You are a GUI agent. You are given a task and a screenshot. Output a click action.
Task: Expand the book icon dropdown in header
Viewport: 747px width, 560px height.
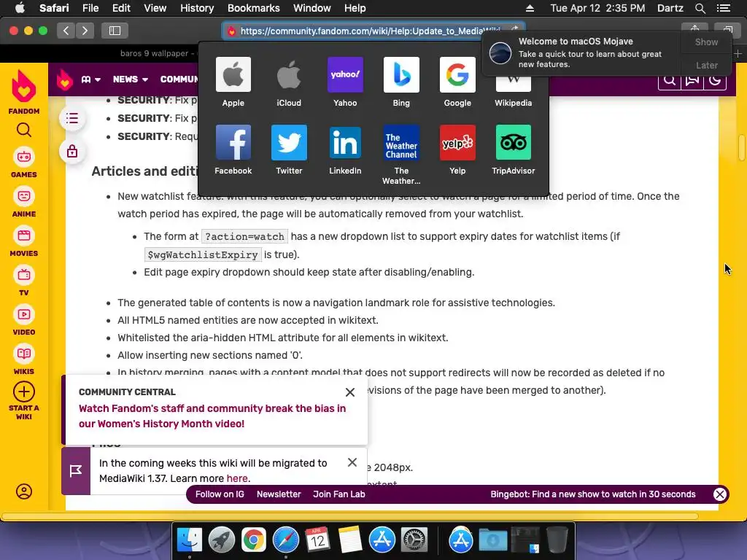pyautogui.click(x=90, y=79)
